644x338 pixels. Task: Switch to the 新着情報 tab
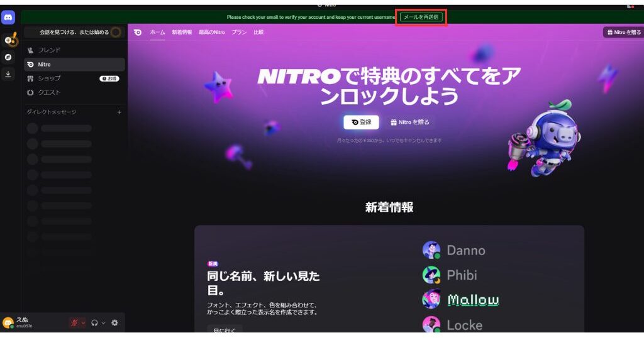pos(182,32)
